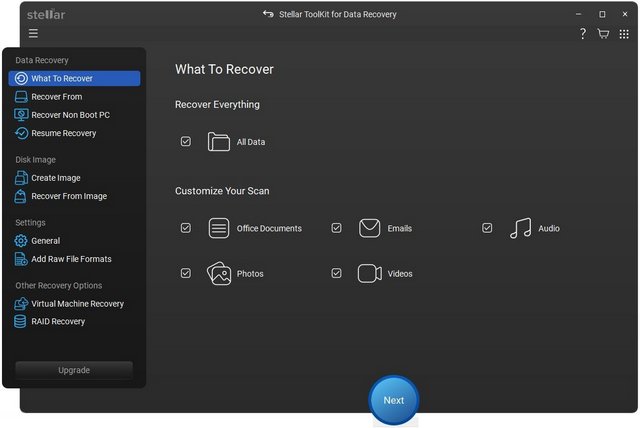Click the Emails label
640x428 pixels.
coord(400,228)
